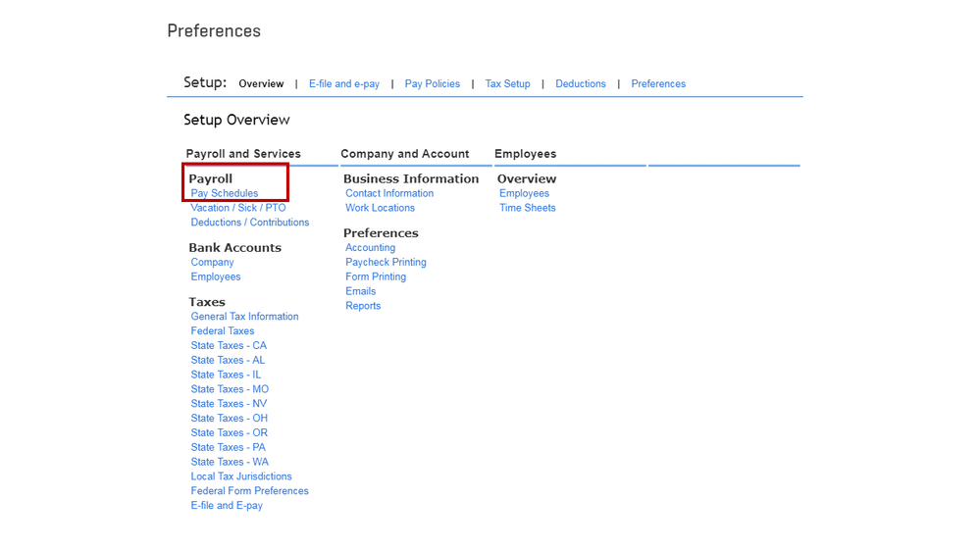This screenshot has height=551, width=980.
Task: Open Contact Information link
Action: (389, 193)
